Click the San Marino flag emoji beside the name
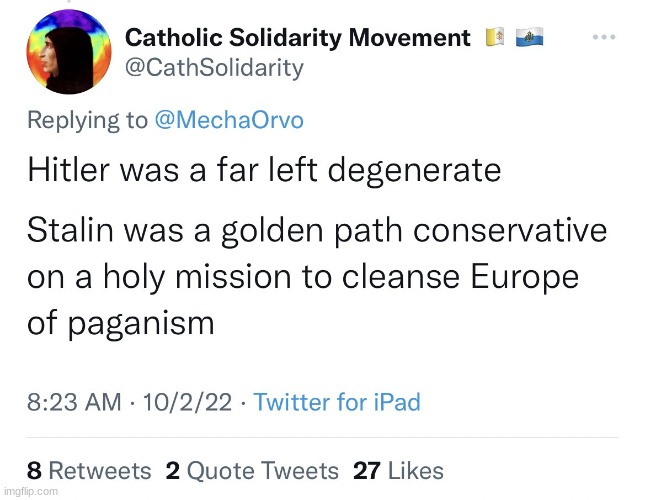The image size is (645, 500). [527, 39]
